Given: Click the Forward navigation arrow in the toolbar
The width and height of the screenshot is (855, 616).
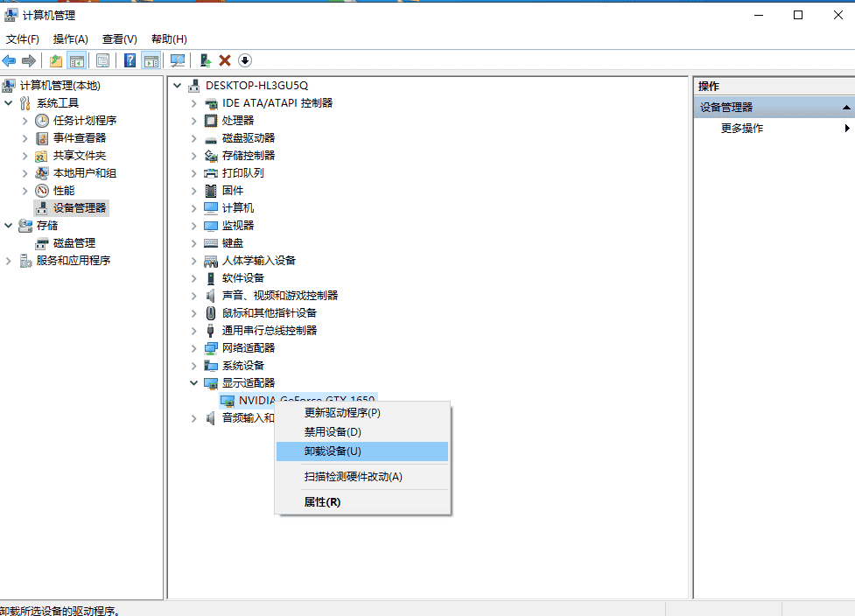Looking at the screenshot, I should tap(28, 60).
